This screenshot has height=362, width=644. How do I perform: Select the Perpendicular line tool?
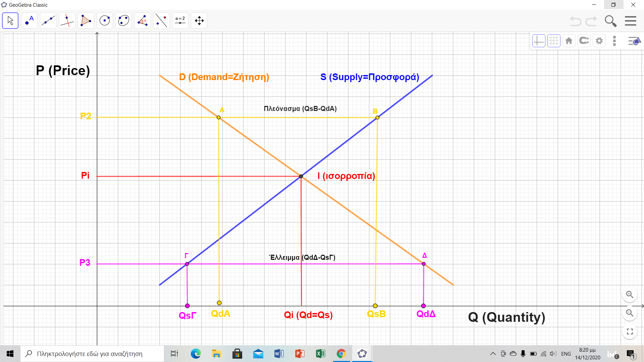tap(67, 21)
